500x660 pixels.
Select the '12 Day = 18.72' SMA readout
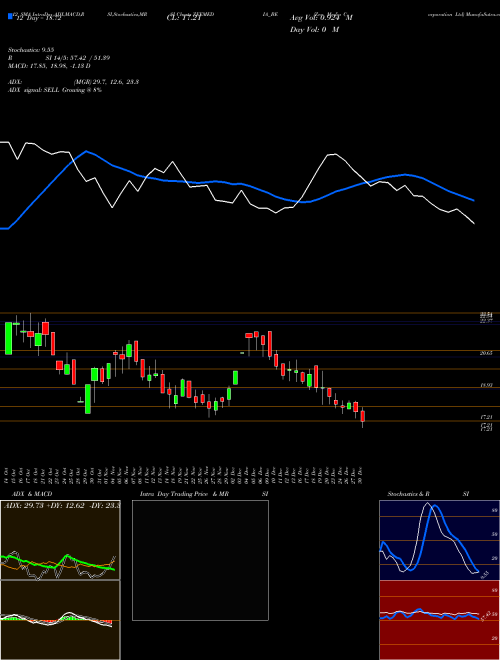[x=39, y=19]
